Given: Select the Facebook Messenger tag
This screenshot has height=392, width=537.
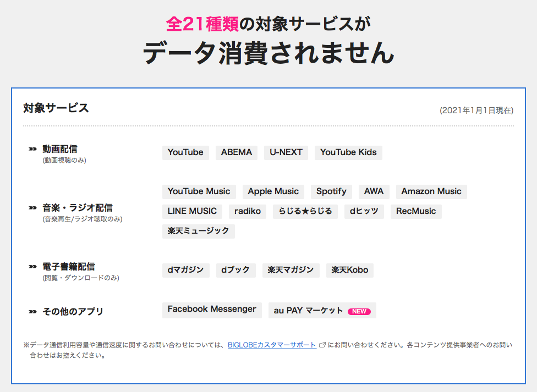Looking at the screenshot, I should coord(212,310).
